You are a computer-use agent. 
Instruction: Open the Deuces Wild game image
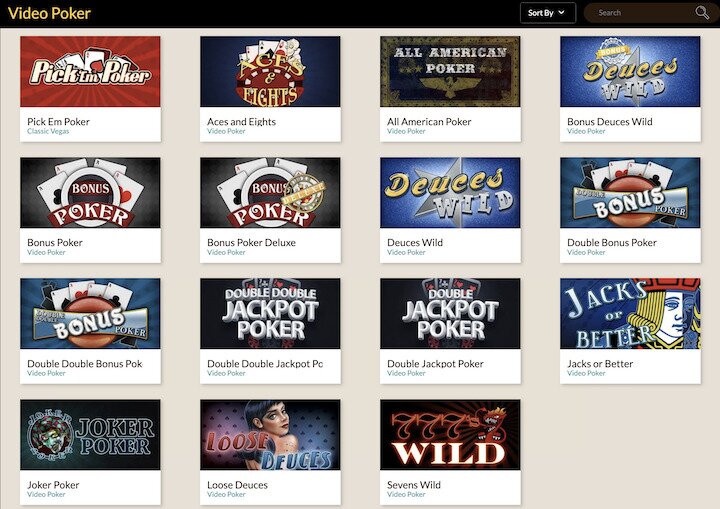coord(450,192)
